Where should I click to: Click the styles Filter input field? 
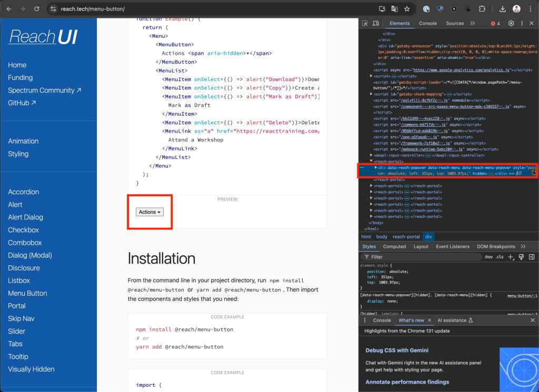pos(421,257)
